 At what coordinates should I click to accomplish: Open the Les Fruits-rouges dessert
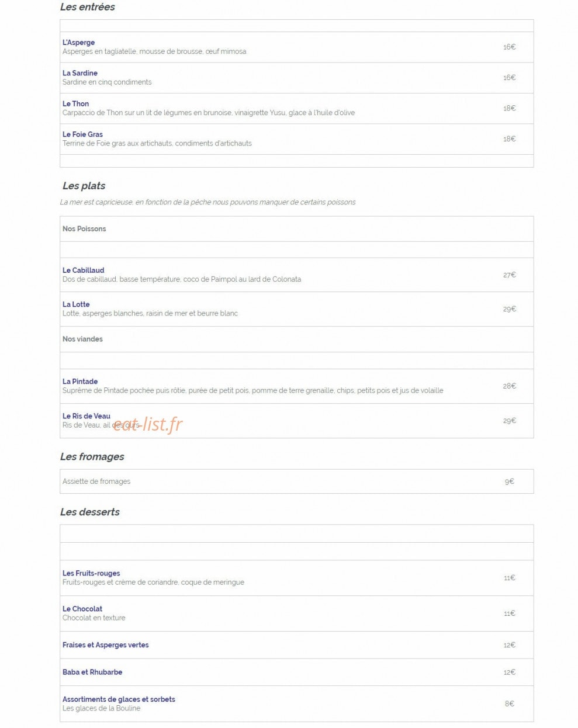click(91, 573)
